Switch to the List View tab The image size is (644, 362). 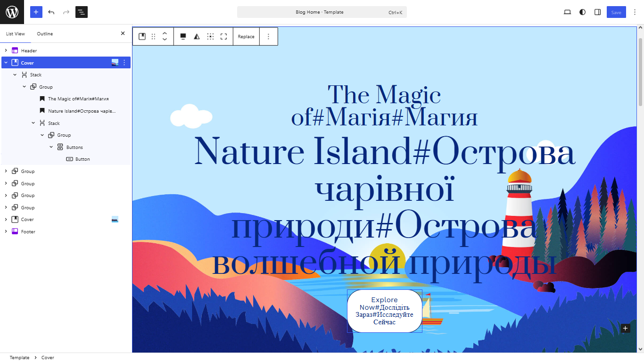tap(16, 34)
